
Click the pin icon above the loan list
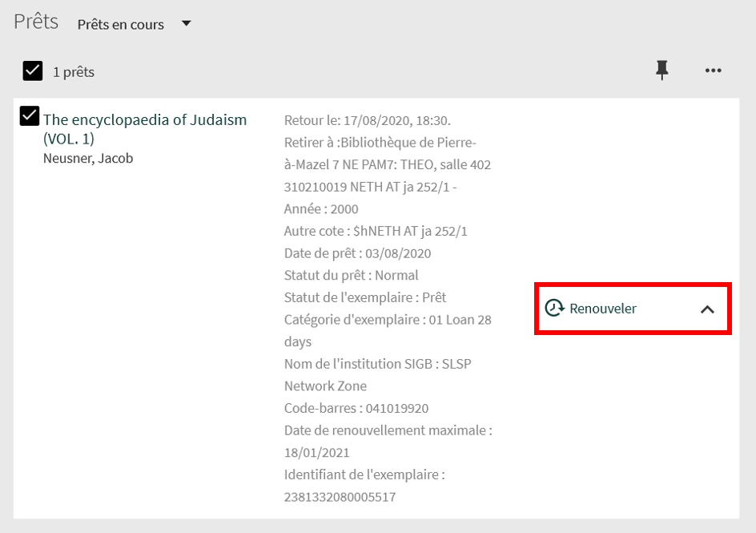661,71
